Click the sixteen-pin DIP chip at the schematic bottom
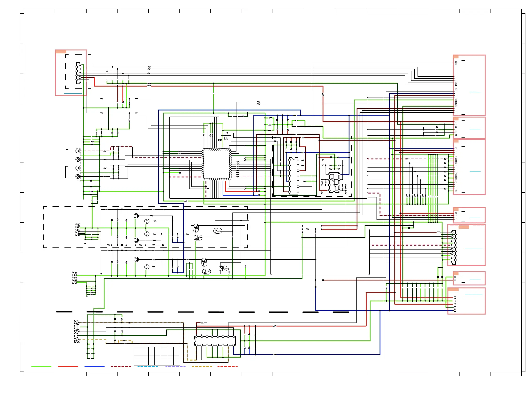This screenshot has height=395, width=532. click(215, 341)
